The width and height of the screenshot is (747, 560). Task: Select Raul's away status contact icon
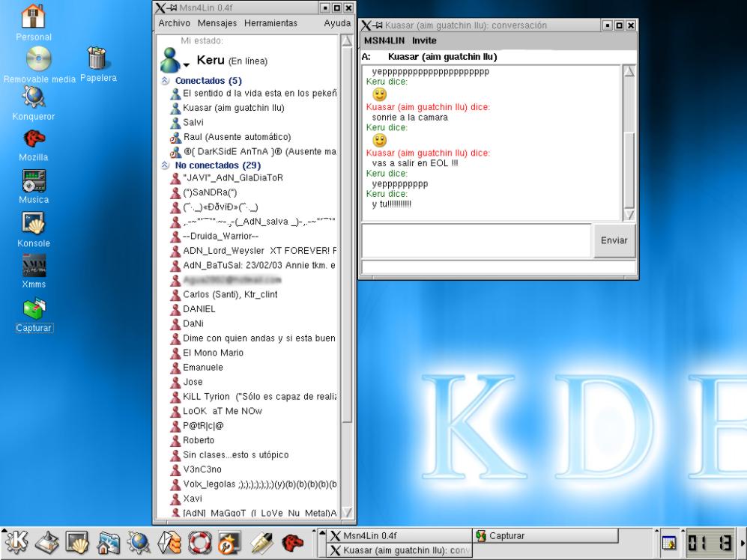(175, 137)
